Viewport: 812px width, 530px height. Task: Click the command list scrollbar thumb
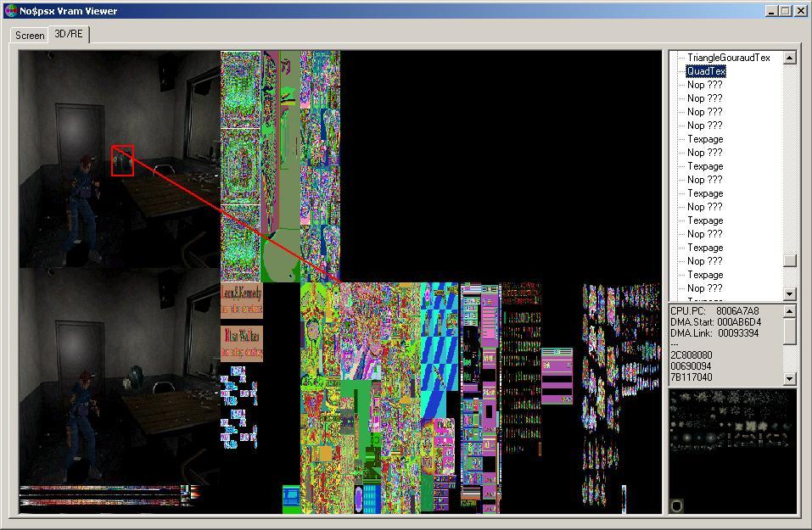pyautogui.click(x=789, y=260)
